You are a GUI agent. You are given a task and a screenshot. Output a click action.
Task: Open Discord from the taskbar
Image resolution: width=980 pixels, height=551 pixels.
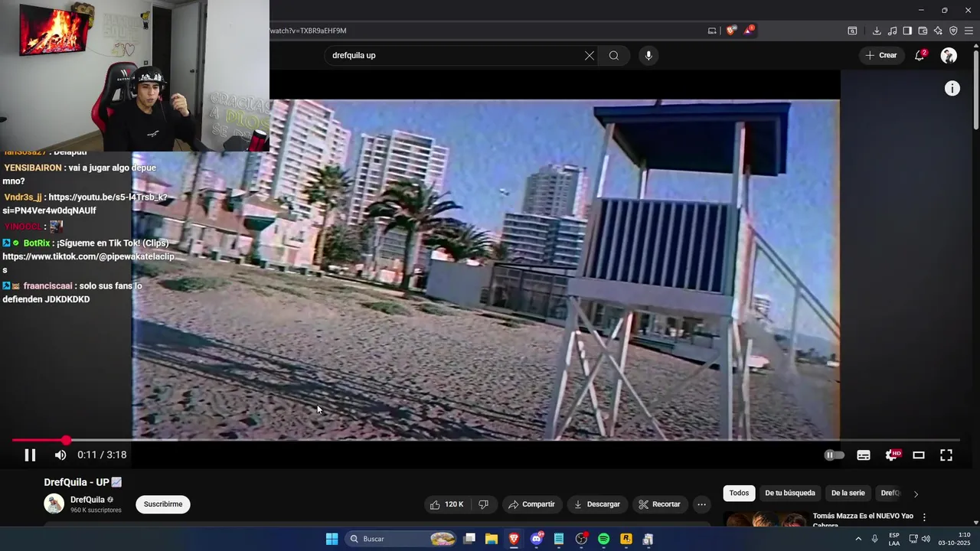(x=537, y=539)
